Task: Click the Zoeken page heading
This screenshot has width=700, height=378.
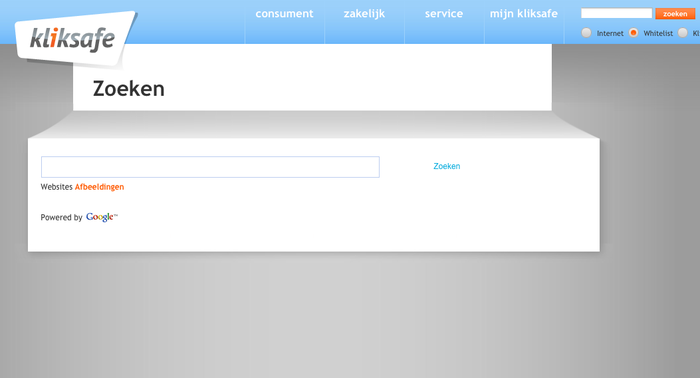Action: (129, 89)
